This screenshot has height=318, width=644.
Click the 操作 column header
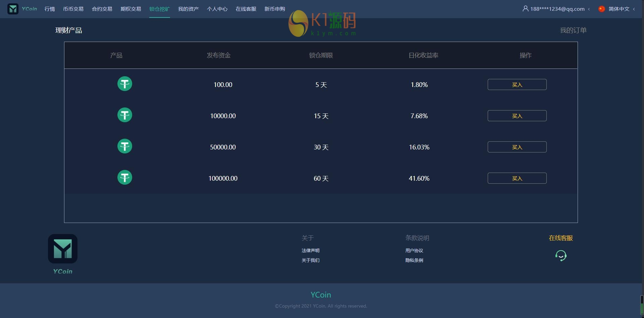coord(526,55)
